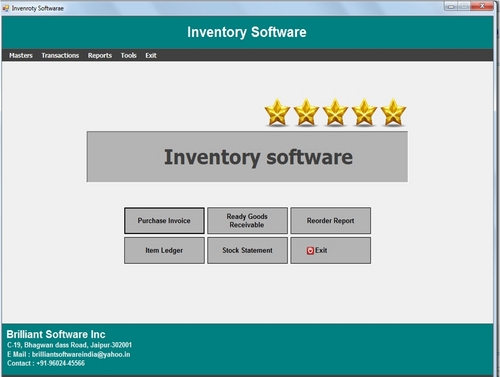The image size is (500, 377).
Task: Click the app icon in title bar
Action: [x=6, y=8]
